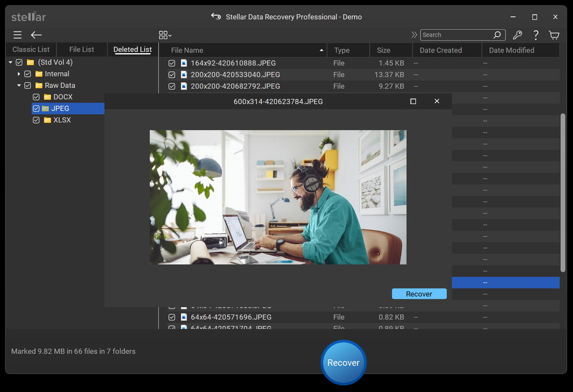This screenshot has width=573, height=392.
Task: Click the JPEG folder icon
Action: click(x=45, y=108)
